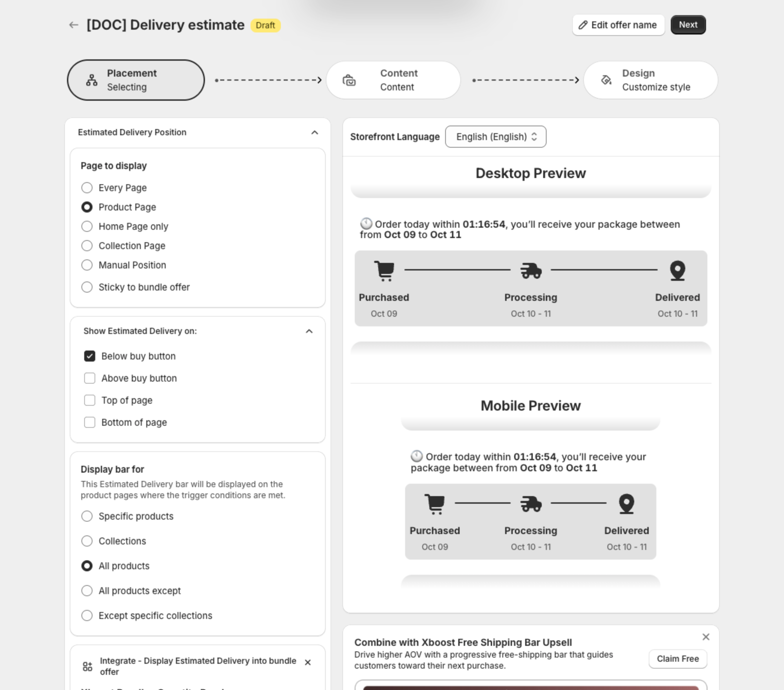This screenshot has height=690, width=784.
Task: Select the Specific products radio option
Action: coord(87,516)
